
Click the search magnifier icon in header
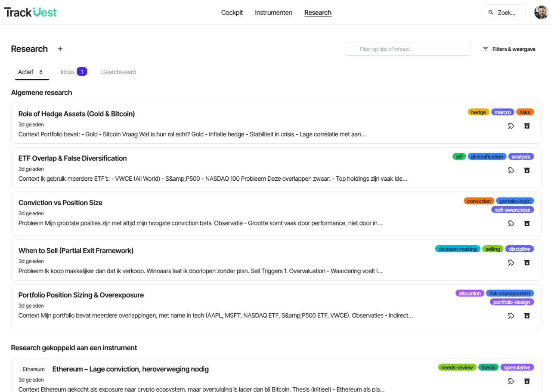pos(491,12)
